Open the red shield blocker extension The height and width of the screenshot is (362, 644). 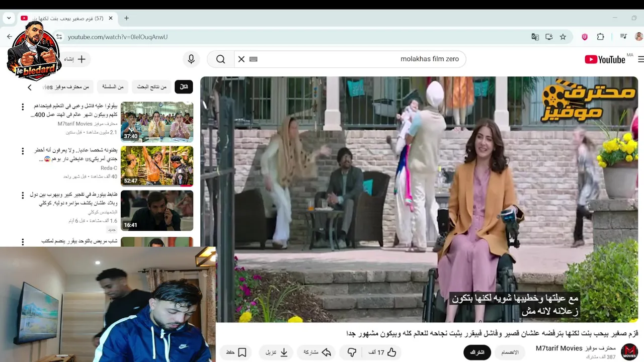coord(585,37)
